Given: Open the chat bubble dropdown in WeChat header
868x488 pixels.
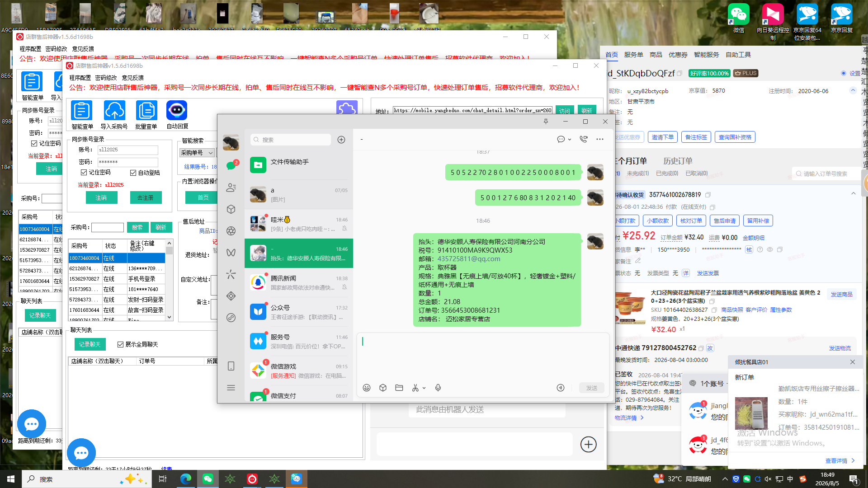Looking at the screenshot, I should click(564, 139).
